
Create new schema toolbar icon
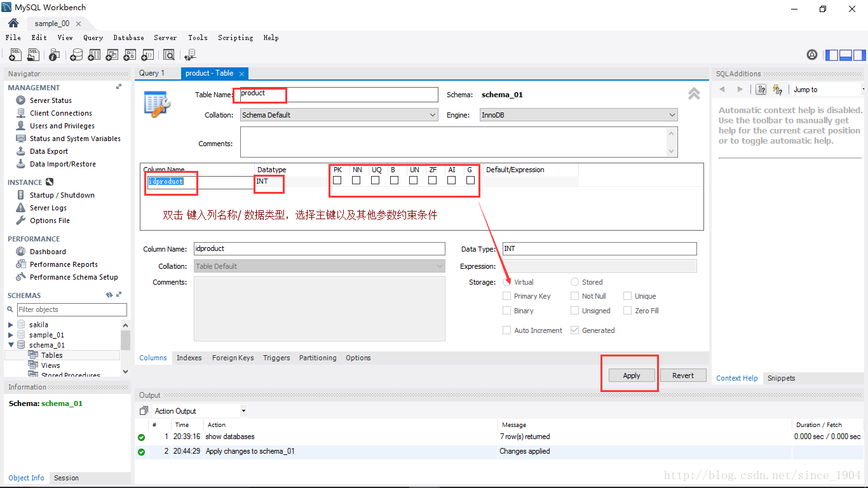tap(76, 55)
